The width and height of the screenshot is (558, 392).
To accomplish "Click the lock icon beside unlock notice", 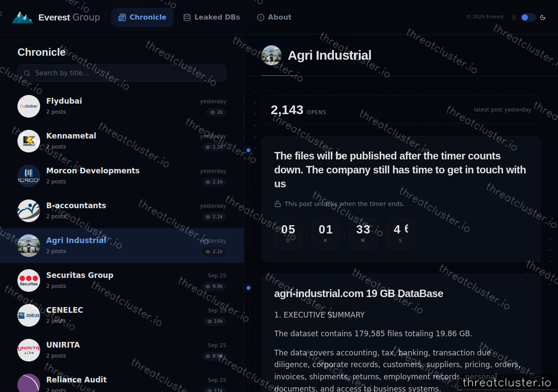I will (x=278, y=204).
